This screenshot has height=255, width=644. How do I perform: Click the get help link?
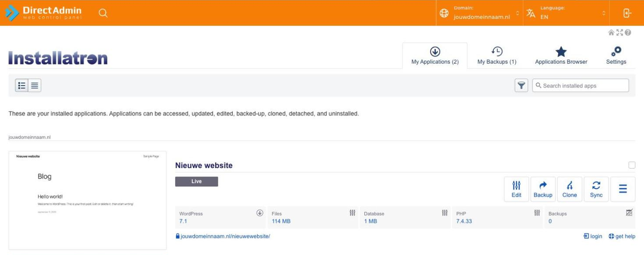pos(622,236)
